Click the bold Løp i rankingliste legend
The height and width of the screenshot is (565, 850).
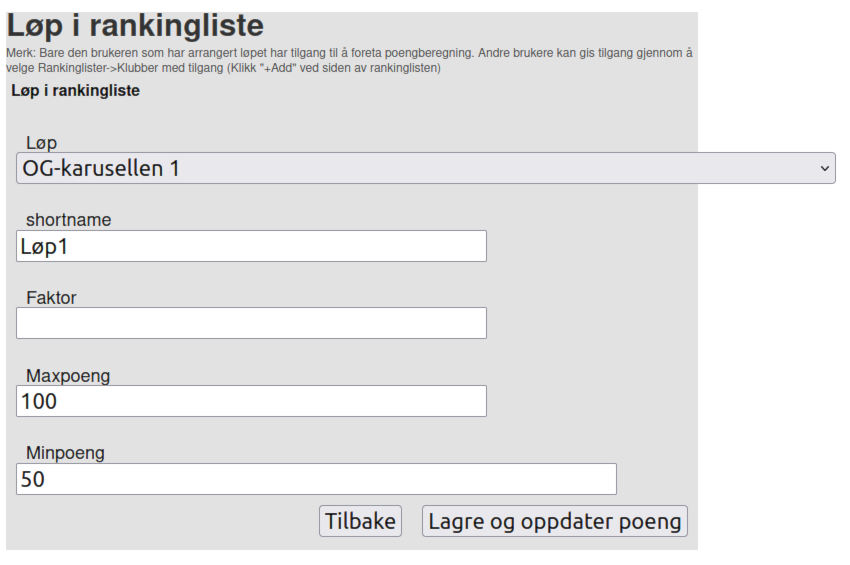click(x=76, y=91)
